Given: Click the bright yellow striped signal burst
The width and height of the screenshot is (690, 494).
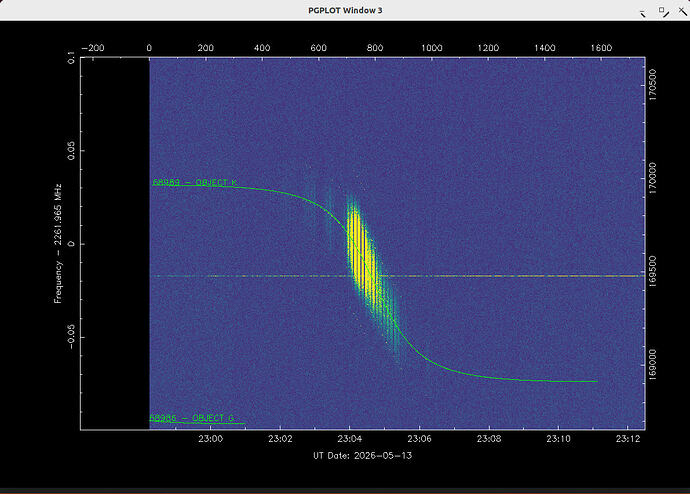Looking at the screenshot, I should coord(363,255).
